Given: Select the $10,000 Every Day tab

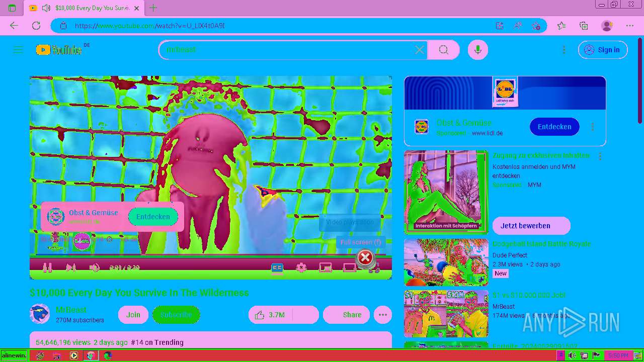Looking at the screenshot, I should click(84, 8).
